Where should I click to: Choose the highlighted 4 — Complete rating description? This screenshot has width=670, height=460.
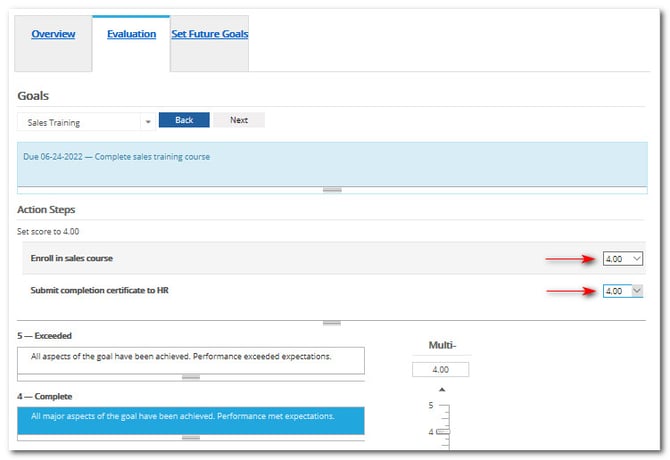pyautogui.click(x=190, y=417)
